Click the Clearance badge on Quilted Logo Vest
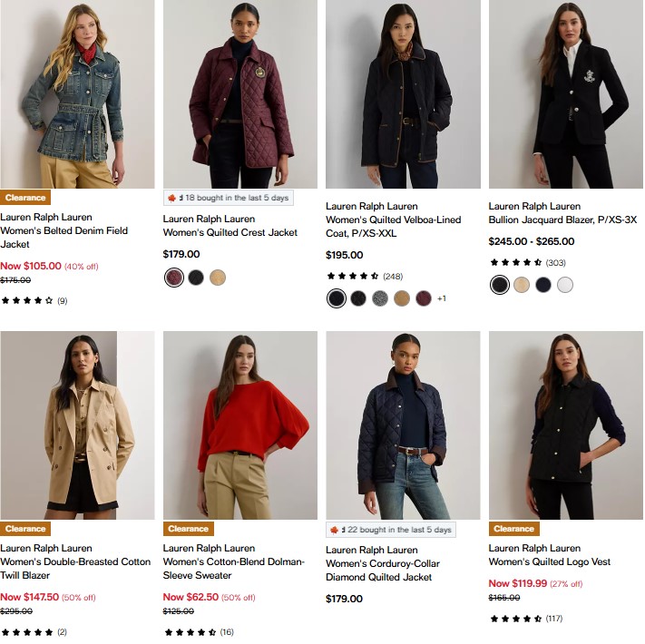The width and height of the screenshot is (645, 644). pyautogui.click(x=513, y=529)
